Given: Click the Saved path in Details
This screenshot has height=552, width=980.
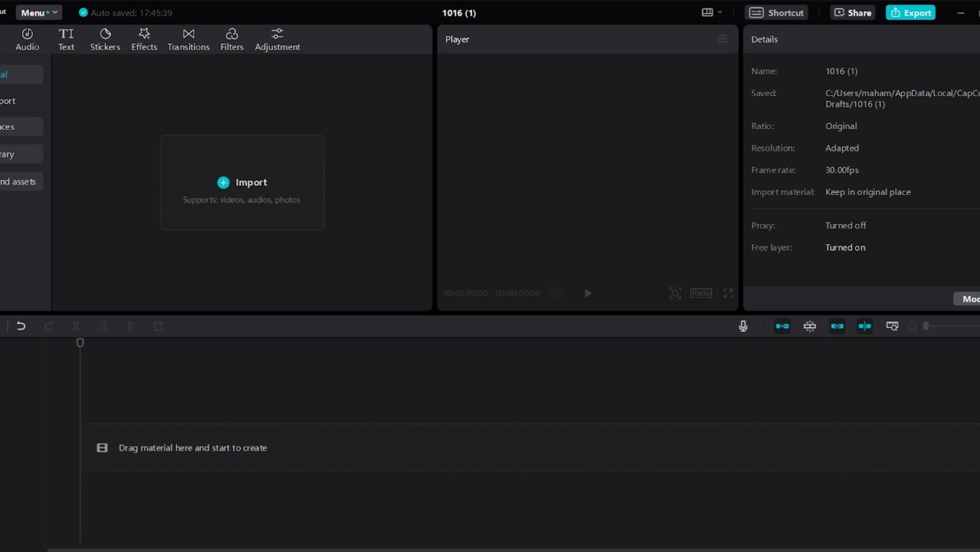Looking at the screenshot, I should pyautogui.click(x=902, y=99).
